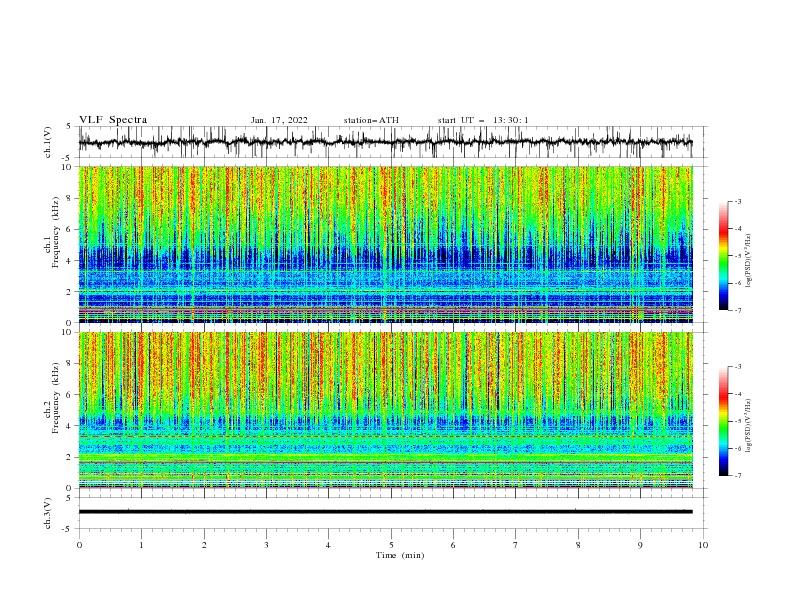The width and height of the screenshot is (792, 612).
Task: Click time axis tick label "4"
Action: coord(328,545)
